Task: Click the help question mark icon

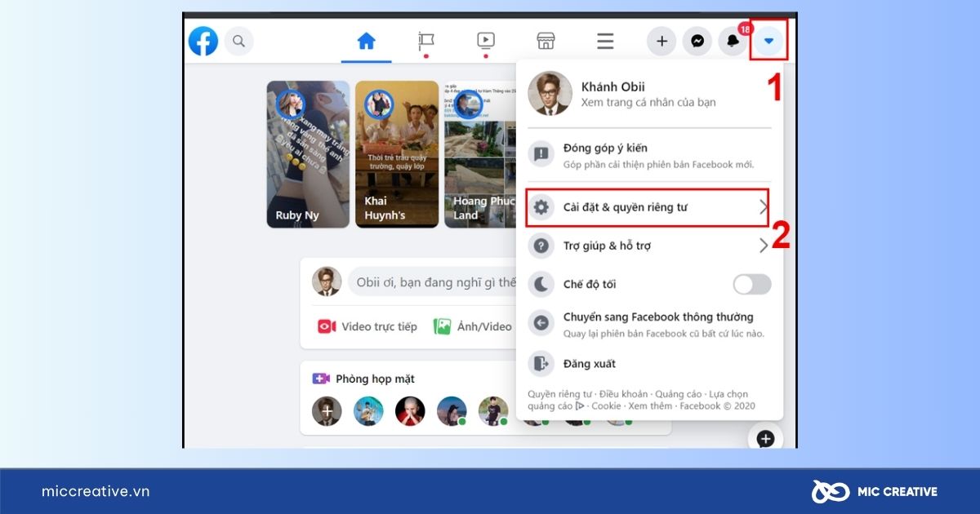Action: pos(541,246)
